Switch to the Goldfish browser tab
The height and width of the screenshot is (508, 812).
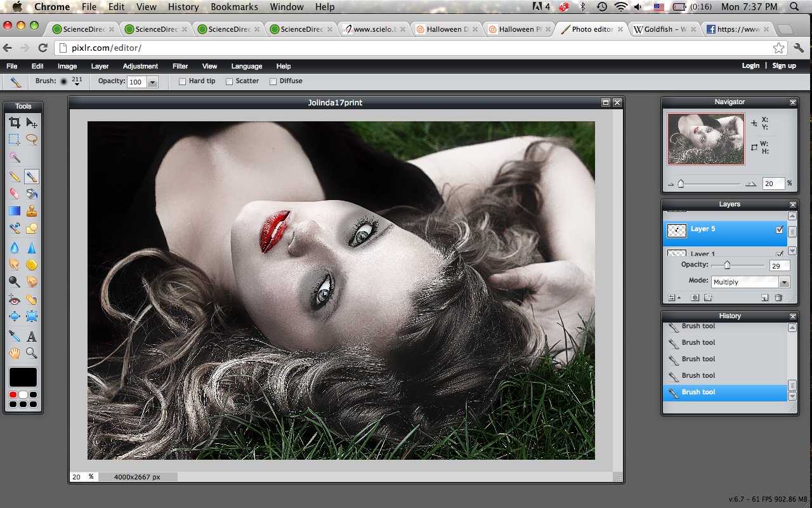pos(664,29)
